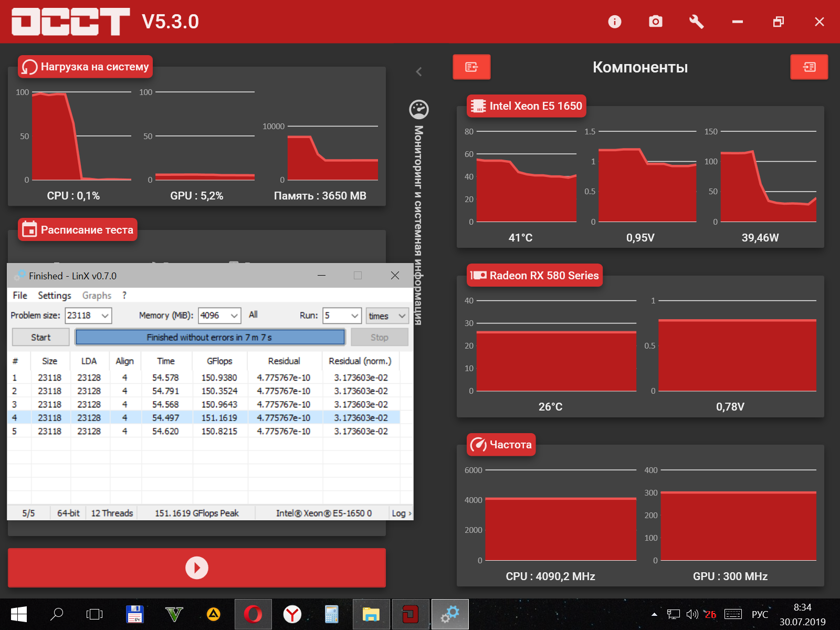Open the OCCT info icon
The width and height of the screenshot is (840, 630).
pos(614,22)
